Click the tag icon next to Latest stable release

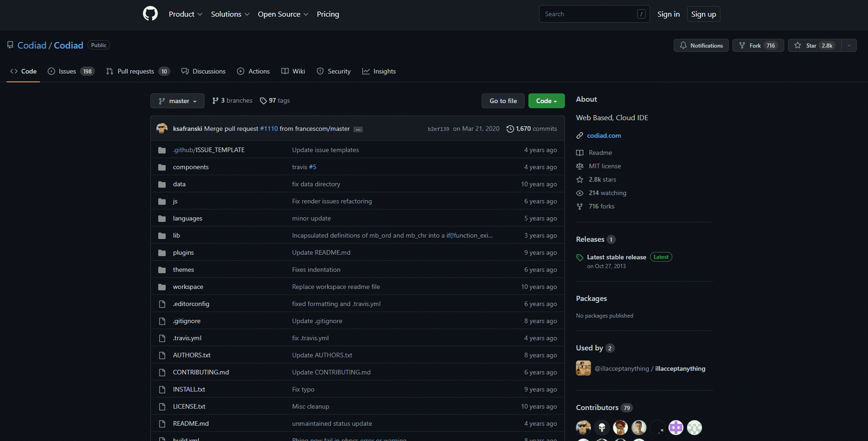tap(580, 257)
